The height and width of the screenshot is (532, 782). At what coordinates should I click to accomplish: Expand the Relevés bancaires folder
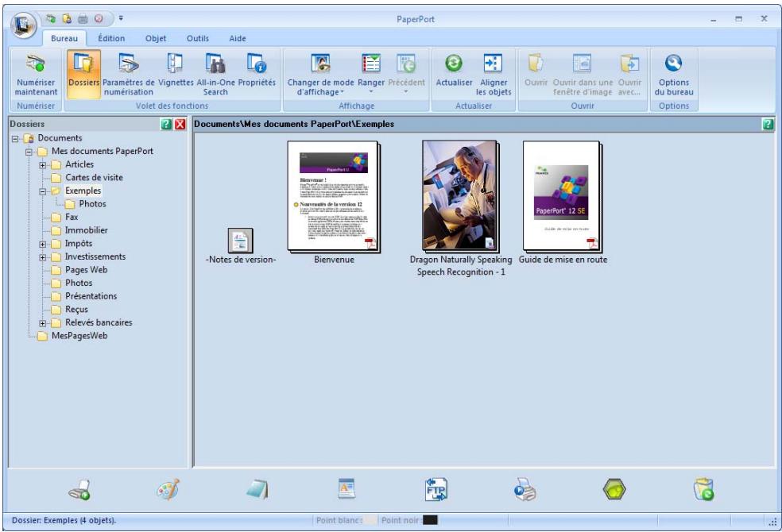43,324
